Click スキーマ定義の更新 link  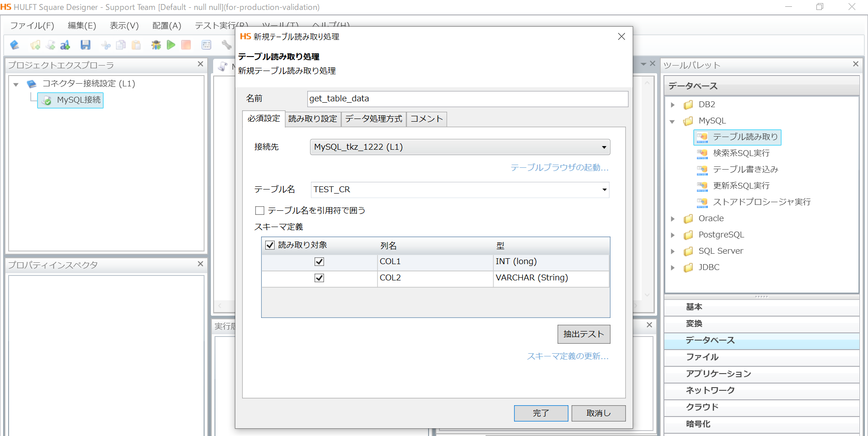pos(568,356)
